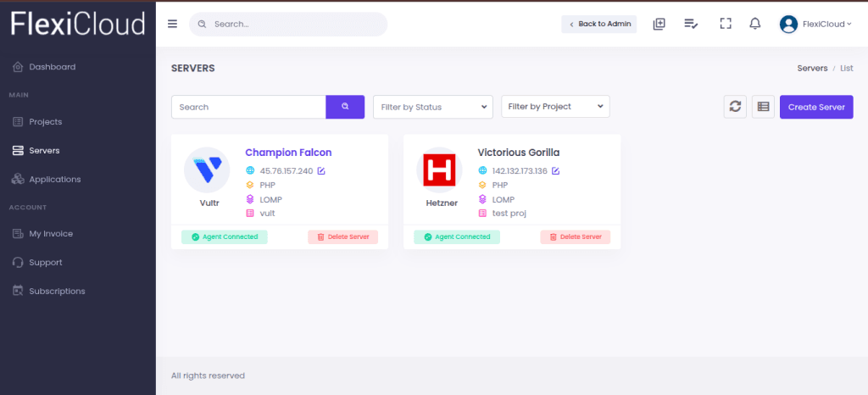868x395 pixels.
Task: Click the hamburger menu icon to collapse sidebar
Action: (172, 24)
